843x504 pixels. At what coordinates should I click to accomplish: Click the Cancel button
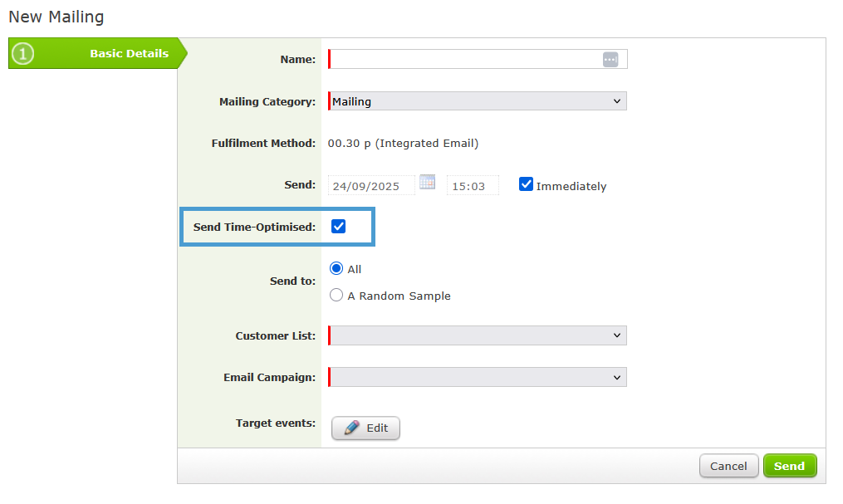coord(728,466)
